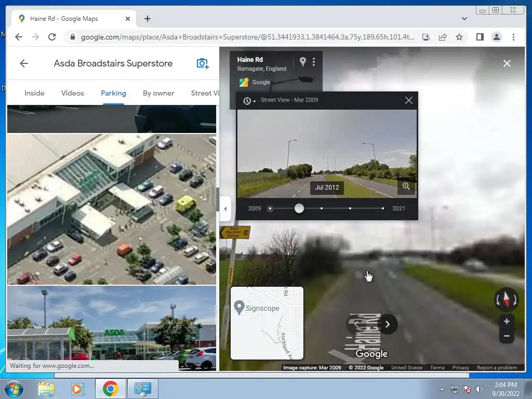Screen dimensions: 532x399
Task: Open the site lock info icon
Action: coord(72,37)
